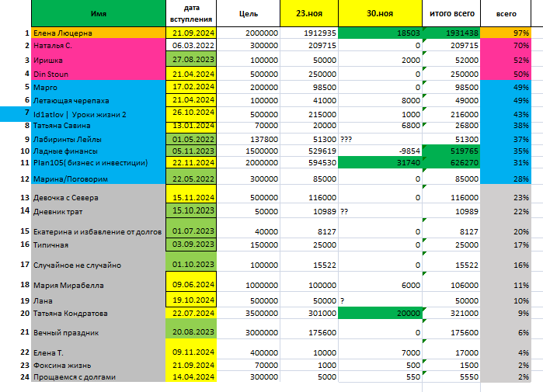This screenshot has height=392, width=543.
Task: Select 'Id1atlov | Уроки жизни 2' cell
Action: coord(99,114)
